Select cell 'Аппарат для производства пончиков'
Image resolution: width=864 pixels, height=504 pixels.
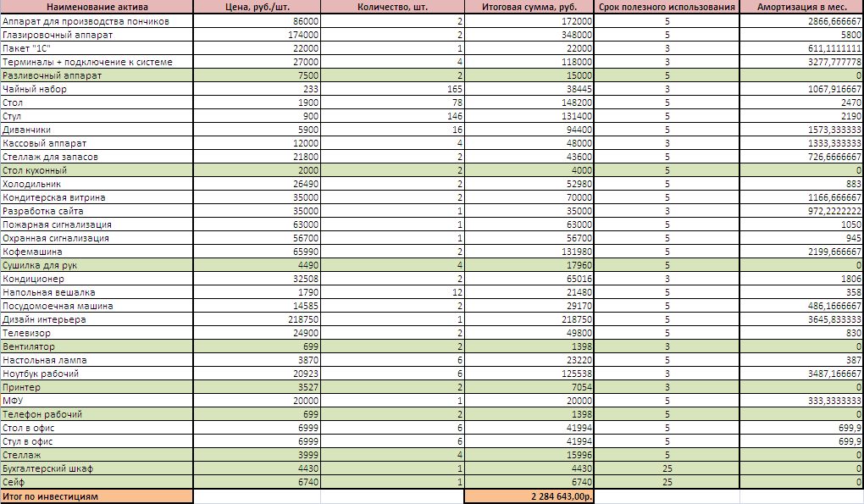[97, 21]
